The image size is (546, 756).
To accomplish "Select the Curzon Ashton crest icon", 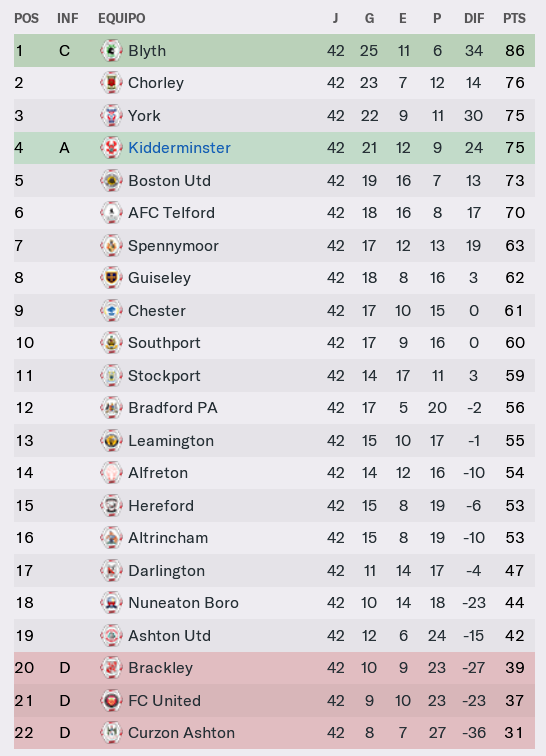I will click(x=111, y=733).
